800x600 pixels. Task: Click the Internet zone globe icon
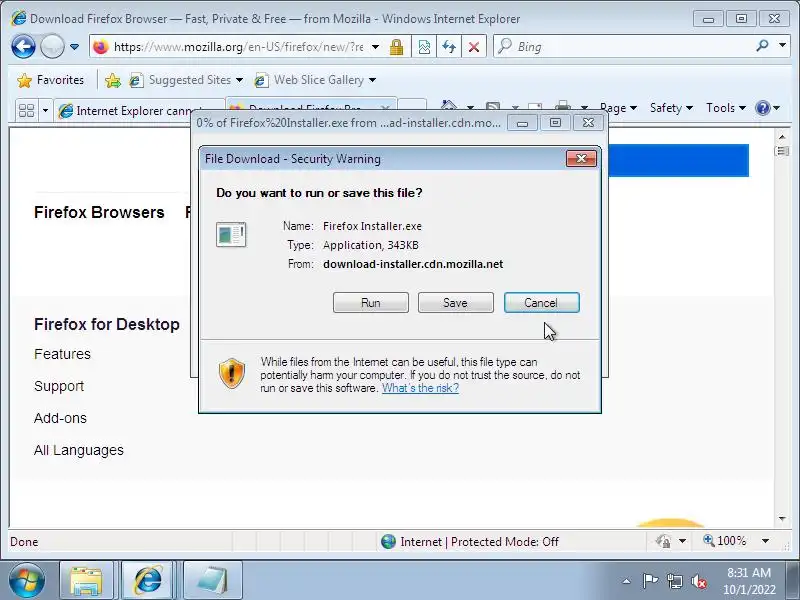388,541
